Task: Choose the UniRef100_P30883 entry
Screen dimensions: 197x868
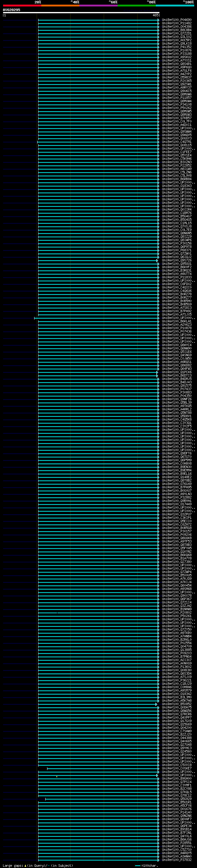Action: 176,392
